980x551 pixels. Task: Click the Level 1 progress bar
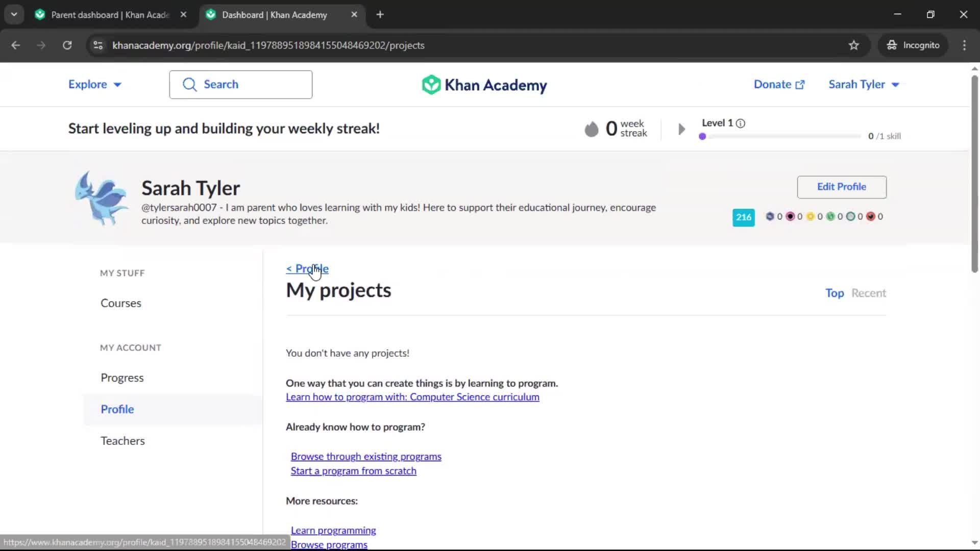click(x=779, y=136)
